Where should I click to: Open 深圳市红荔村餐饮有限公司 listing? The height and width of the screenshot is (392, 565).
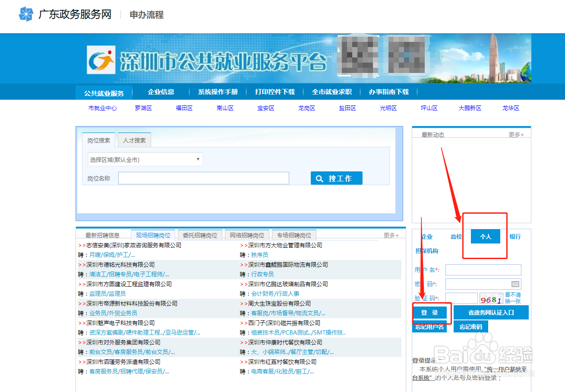(x=282, y=362)
